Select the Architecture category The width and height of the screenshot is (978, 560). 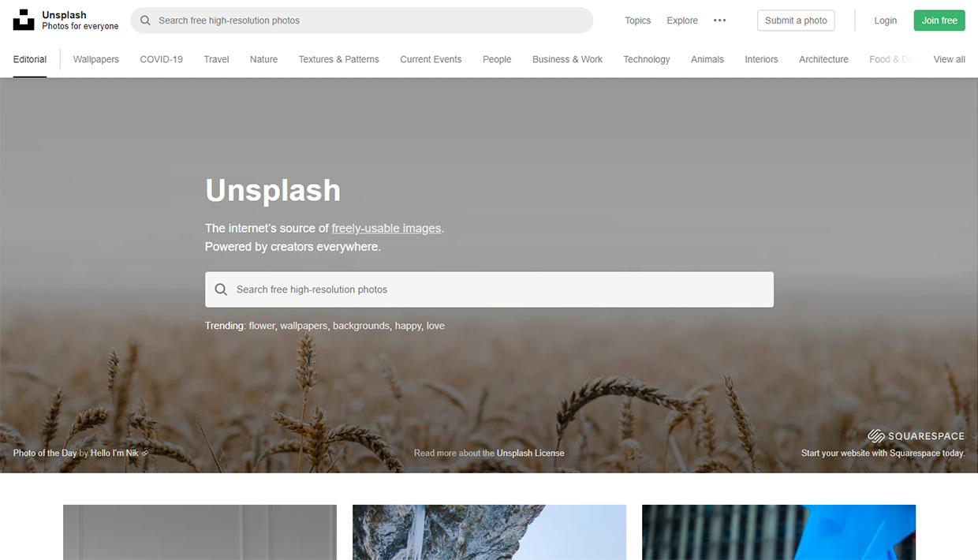823,59
